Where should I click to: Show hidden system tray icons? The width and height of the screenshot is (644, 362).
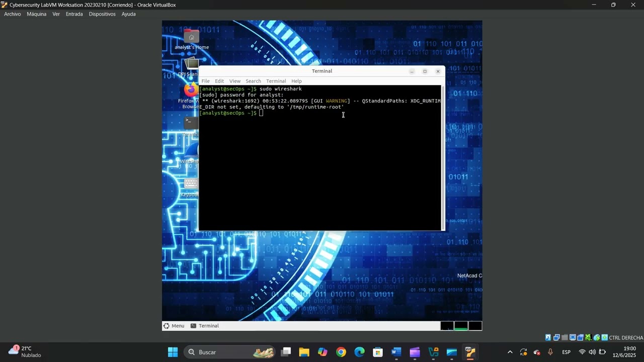(x=510, y=352)
